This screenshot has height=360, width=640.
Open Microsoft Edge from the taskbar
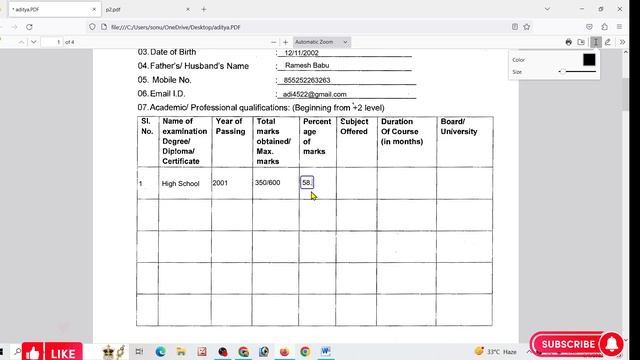[x=160, y=351]
